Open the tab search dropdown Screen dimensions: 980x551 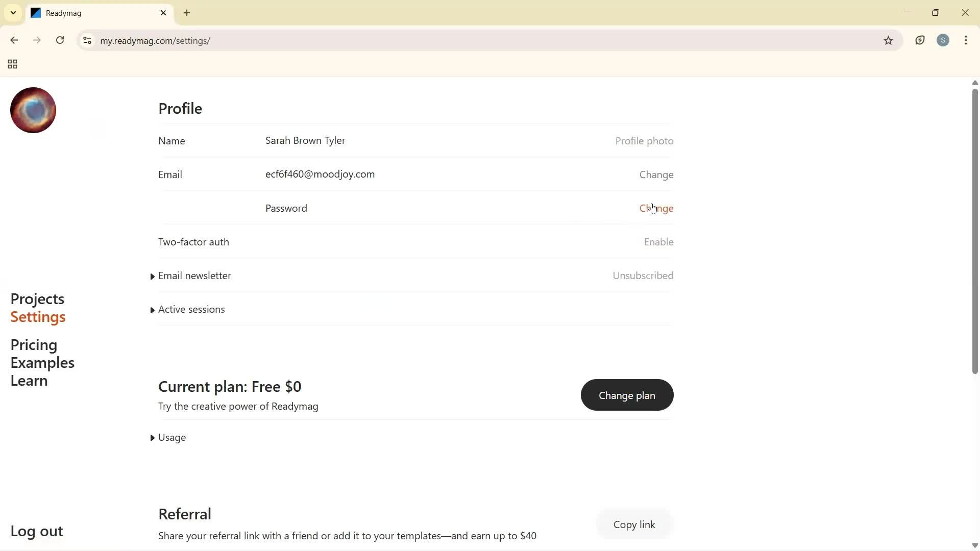pyautogui.click(x=13, y=13)
